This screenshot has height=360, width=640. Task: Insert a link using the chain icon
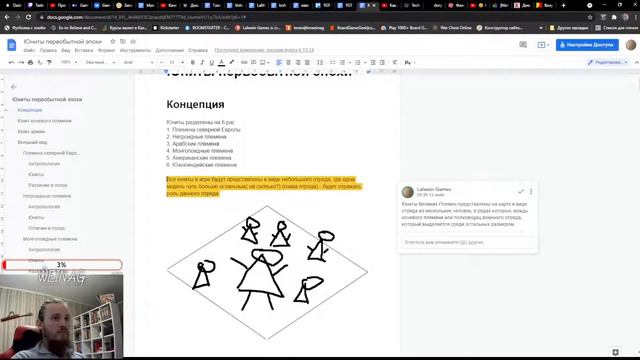click(244, 62)
